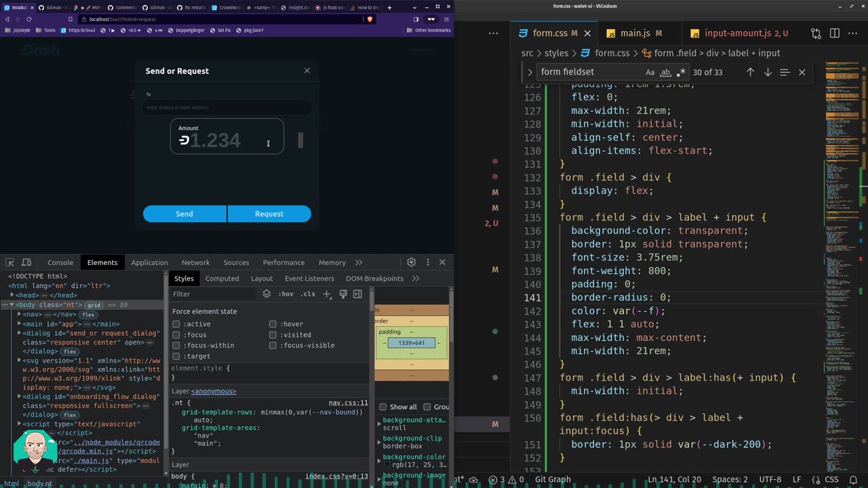Click the Brave Shields lion icon
The height and width of the screenshot is (488, 868).
pos(370,19)
